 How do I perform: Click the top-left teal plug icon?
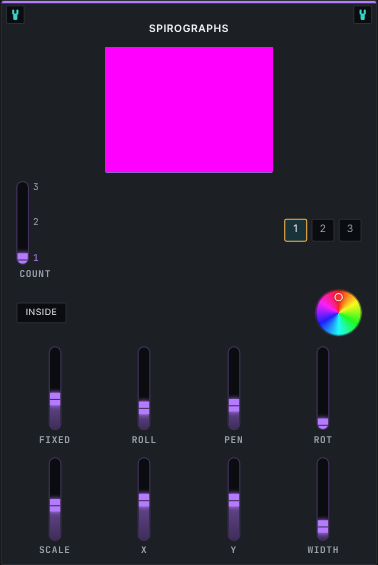[x=15, y=15]
